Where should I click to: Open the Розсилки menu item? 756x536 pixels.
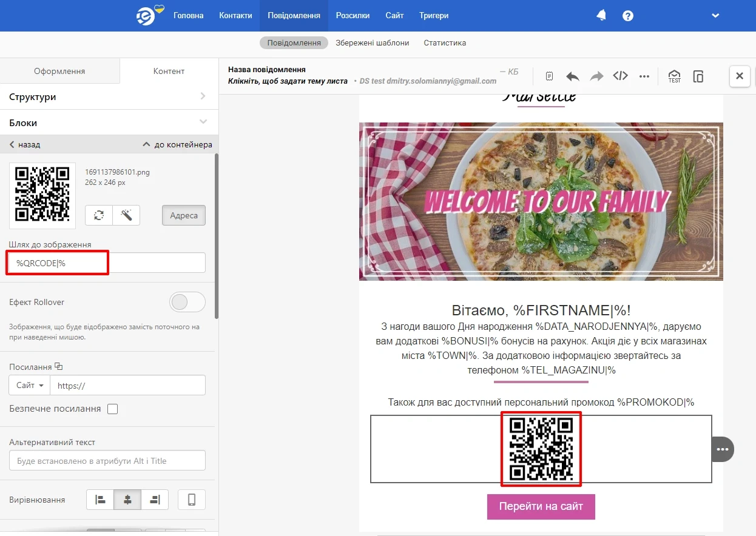point(353,16)
